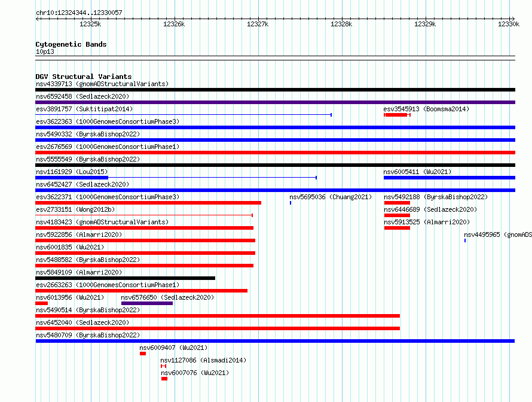Screen dimensions: 532x402
Task: Select the small blue nsv4495965 marker
Action: pyautogui.click(x=465, y=240)
